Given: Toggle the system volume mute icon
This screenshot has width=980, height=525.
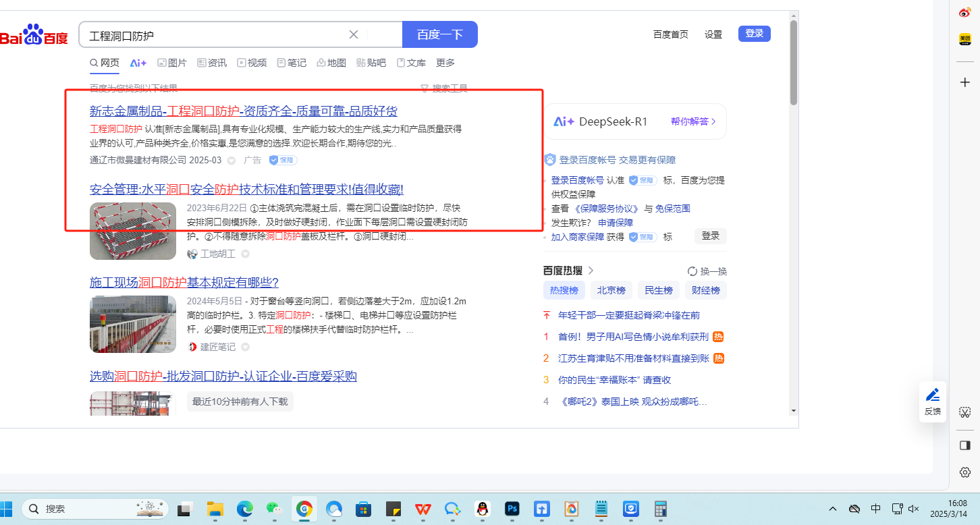Looking at the screenshot, I should tap(914, 509).
